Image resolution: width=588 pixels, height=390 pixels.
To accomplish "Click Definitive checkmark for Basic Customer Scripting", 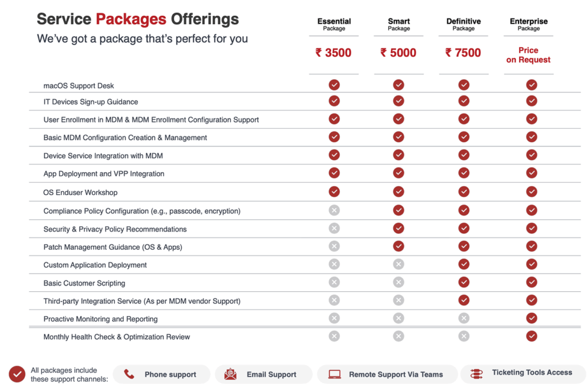I will [x=464, y=283].
